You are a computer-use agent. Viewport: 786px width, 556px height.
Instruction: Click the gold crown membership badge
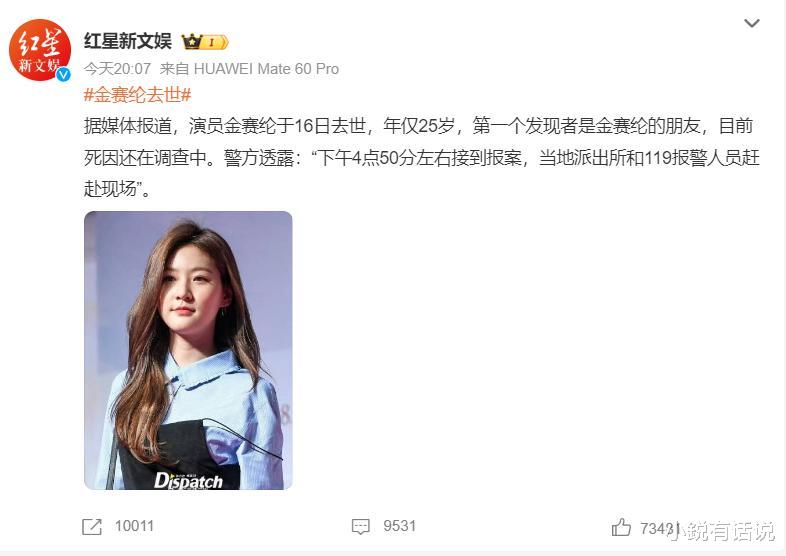pyautogui.click(x=192, y=42)
